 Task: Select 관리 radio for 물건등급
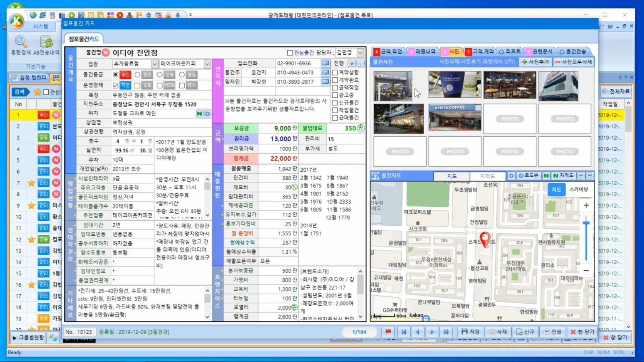138,75
